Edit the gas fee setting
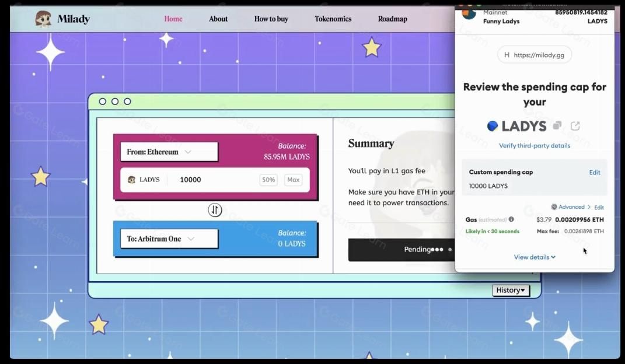625x364 pixels. tap(599, 208)
